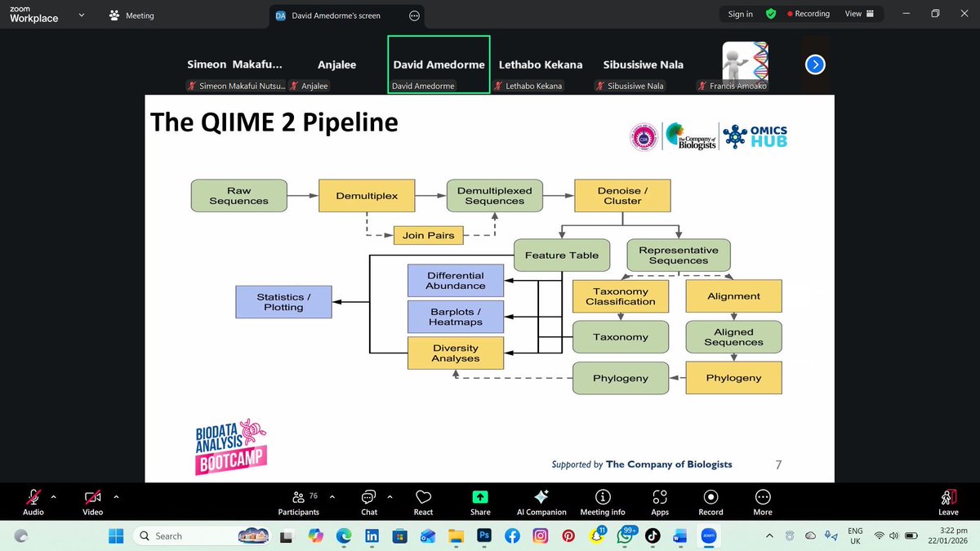Click the Recording indicator
The width and height of the screenshot is (980, 551).
pos(808,14)
